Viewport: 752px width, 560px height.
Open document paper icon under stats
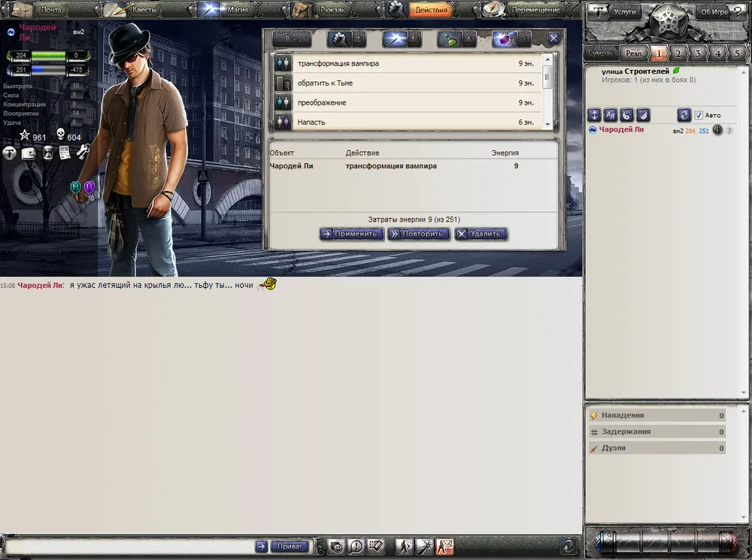click(x=65, y=153)
